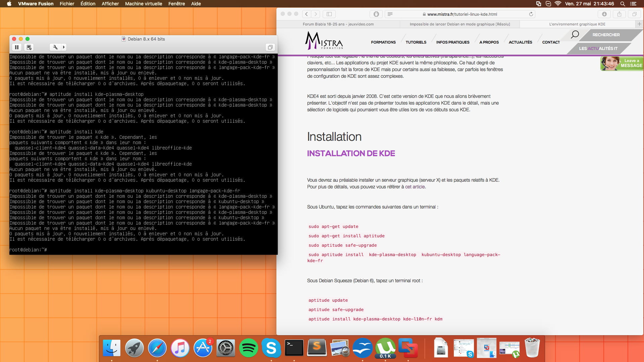Click the Mistra Formation logo
This screenshot has height=362, width=644.
(x=324, y=41)
